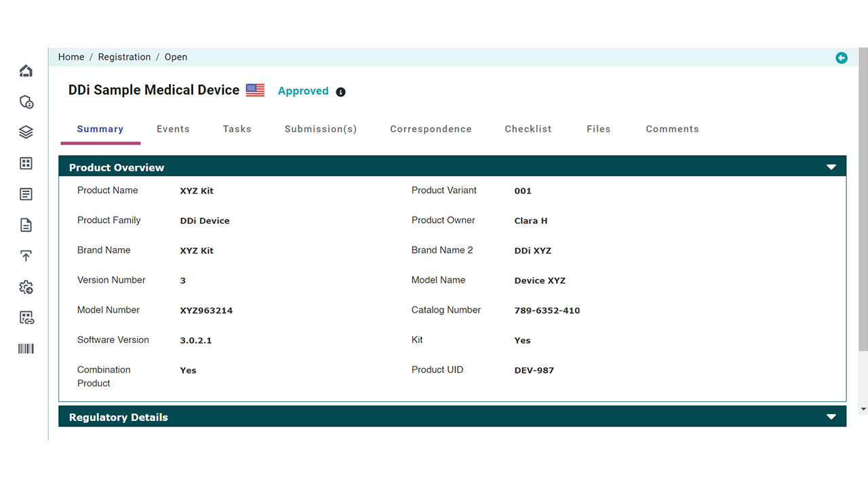This screenshot has width=868, height=488.
Task: Click the Home breadcrumb link
Action: 71,57
